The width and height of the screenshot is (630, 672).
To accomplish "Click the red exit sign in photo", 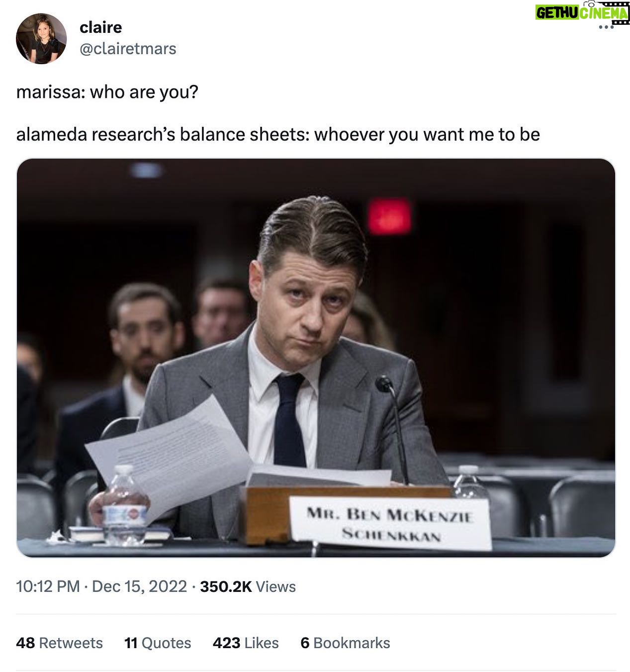I will point(389,216).
